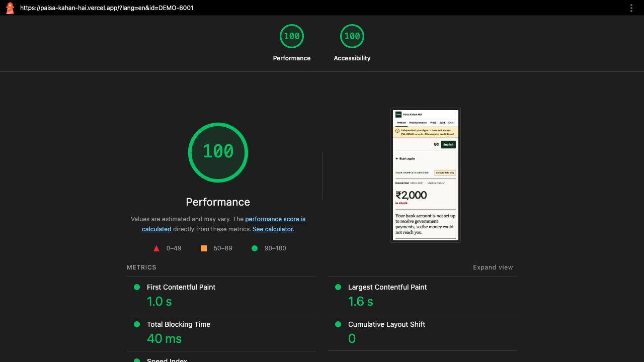Click the Expand view toggle
Image resolution: width=644 pixels, height=362 pixels.
pos(493,267)
